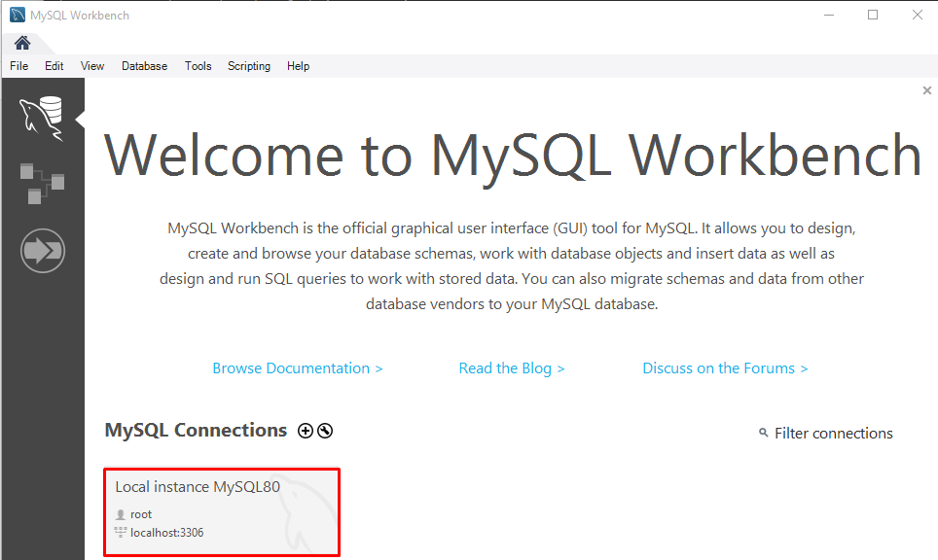Open the Migration wizard sidebar icon
This screenshot has width=938, height=560.
point(43,251)
